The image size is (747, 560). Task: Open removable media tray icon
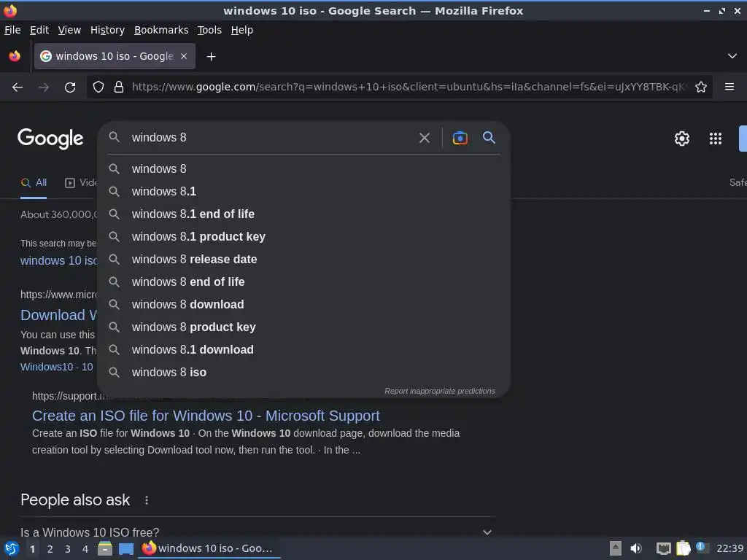tap(616, 548)
